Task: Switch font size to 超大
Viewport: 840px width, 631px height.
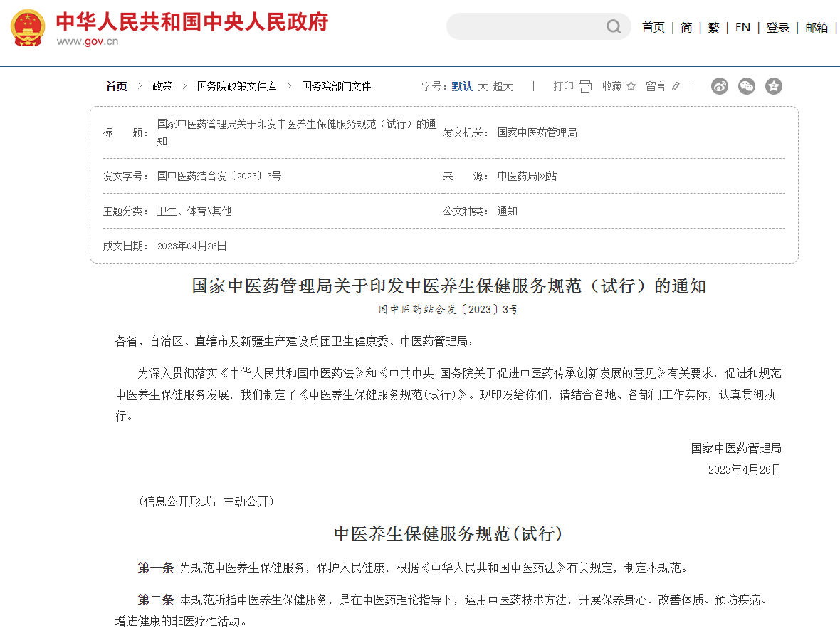Action: (503, 86)
